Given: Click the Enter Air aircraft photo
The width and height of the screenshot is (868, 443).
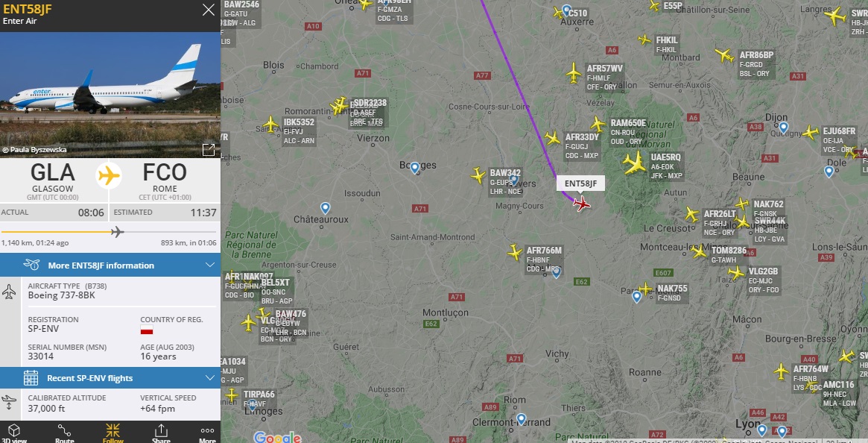Looking at the screenshot, I should 110,95.
